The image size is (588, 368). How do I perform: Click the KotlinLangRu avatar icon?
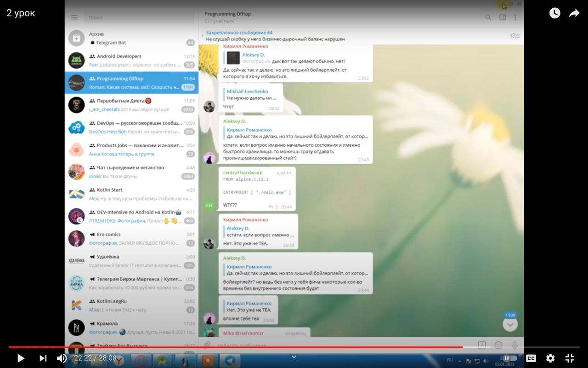point(76,305)
